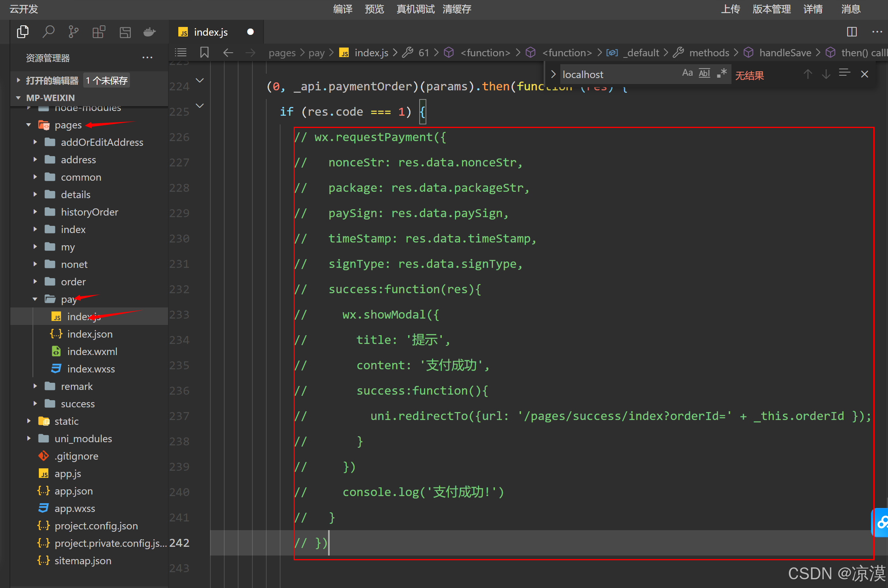Toggle whole word match in find
Screen dimensions: 888x588
tap(704, 73)
